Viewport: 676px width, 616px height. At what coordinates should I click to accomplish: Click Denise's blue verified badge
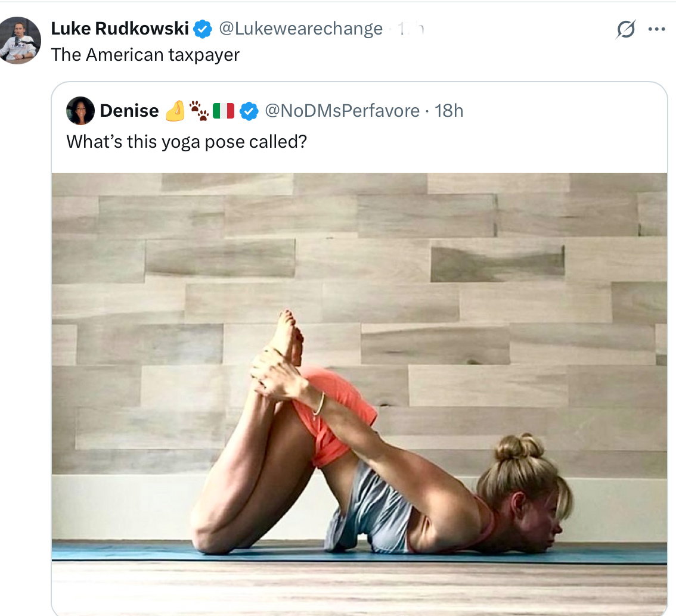pos(249,111)
